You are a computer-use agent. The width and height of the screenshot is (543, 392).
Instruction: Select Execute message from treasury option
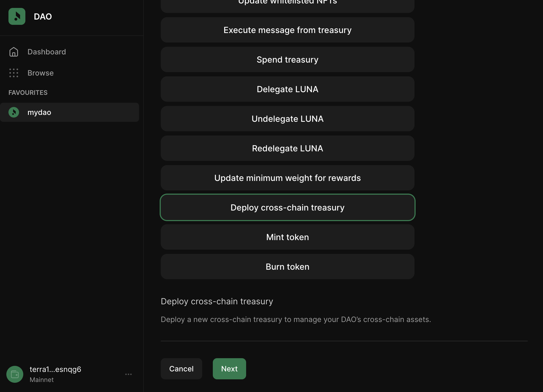tap(287, 30)
